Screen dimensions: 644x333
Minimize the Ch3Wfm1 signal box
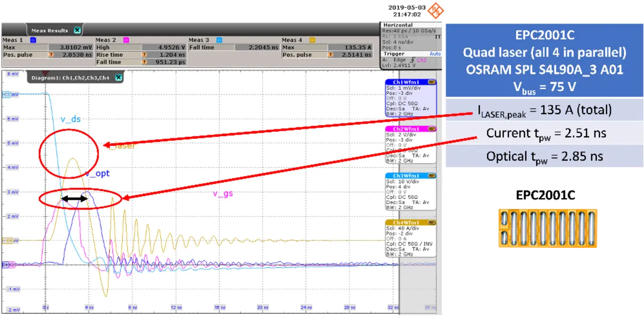tap(432, 176)
